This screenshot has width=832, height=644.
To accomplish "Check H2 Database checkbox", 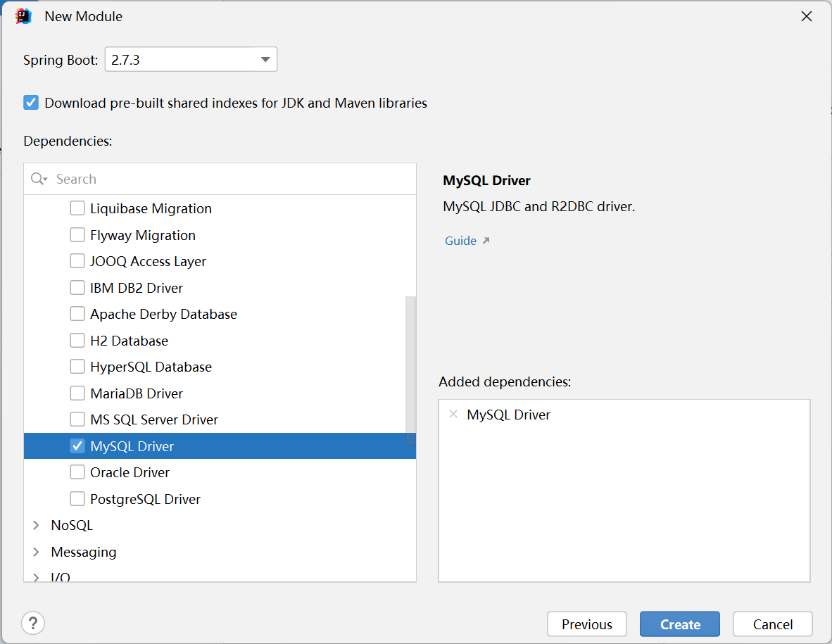I will point(77,340).
